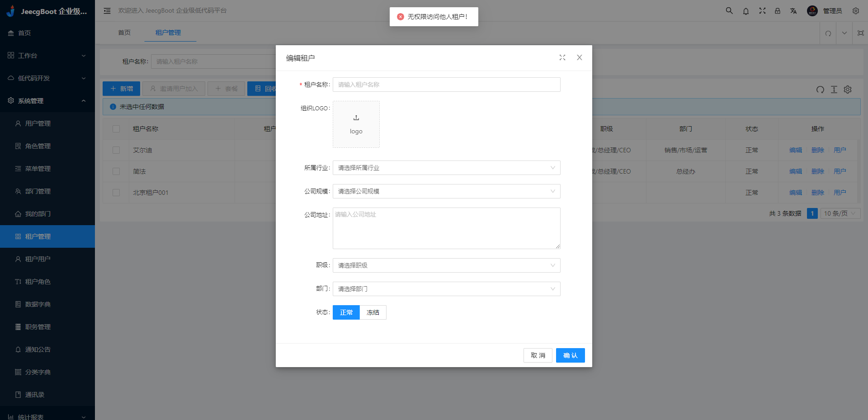Click the 套餐 button
Image resolution: width=868 pixels, height=420 pixels.
click(226, 89)
